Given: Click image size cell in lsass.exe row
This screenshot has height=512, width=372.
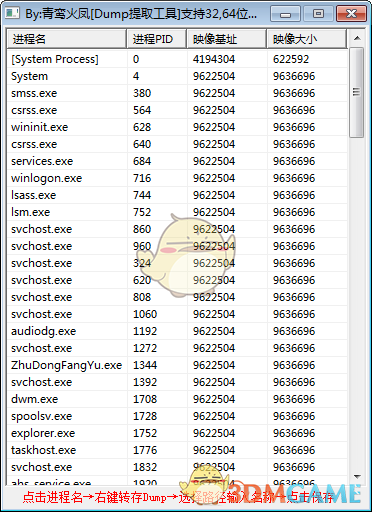Looking at the screenshot, I should coord(294,195).
